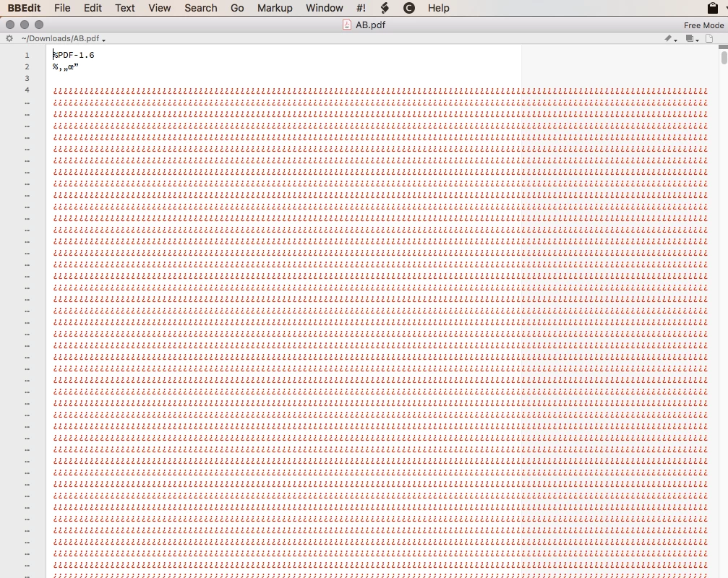
Task: Click line number 1 in the gutter
Action: click(x=27, y=55)
